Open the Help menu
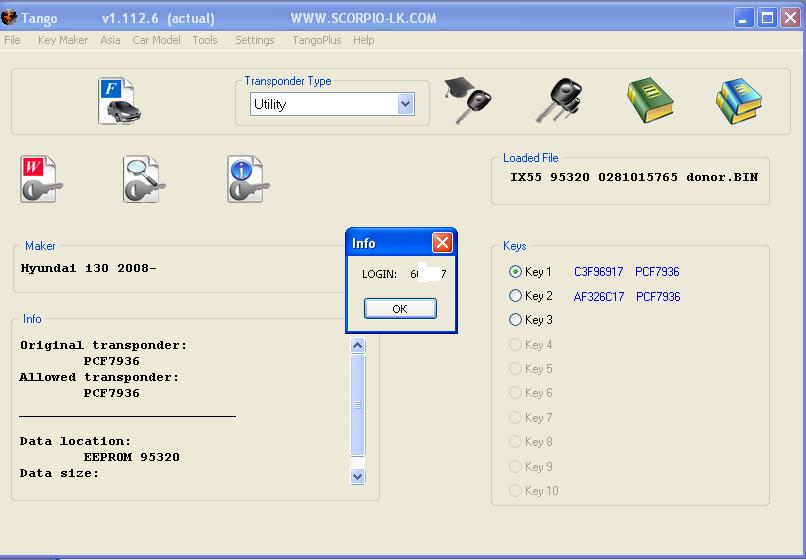Screen dimensions: 806x560 click(363, 40)
